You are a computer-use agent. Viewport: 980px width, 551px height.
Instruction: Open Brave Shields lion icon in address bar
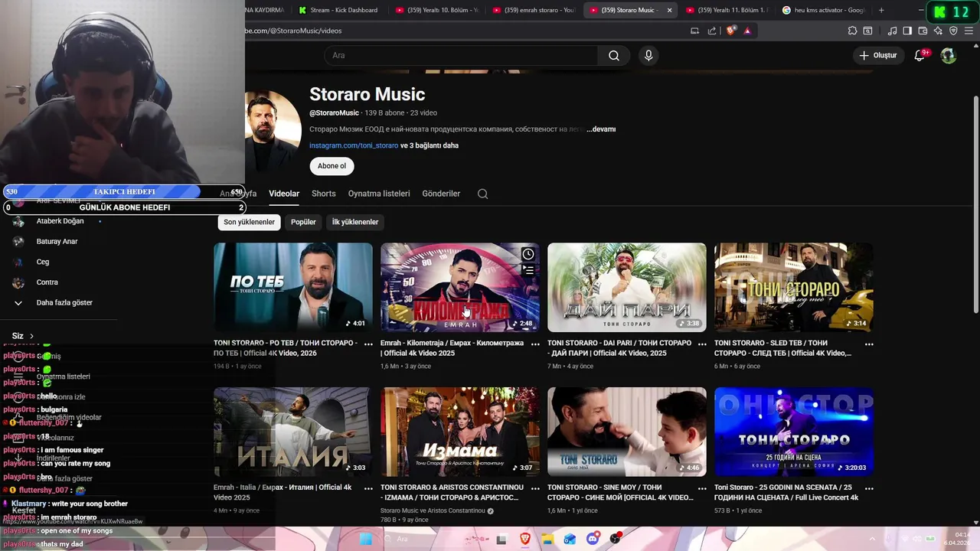tap(730, 31)
